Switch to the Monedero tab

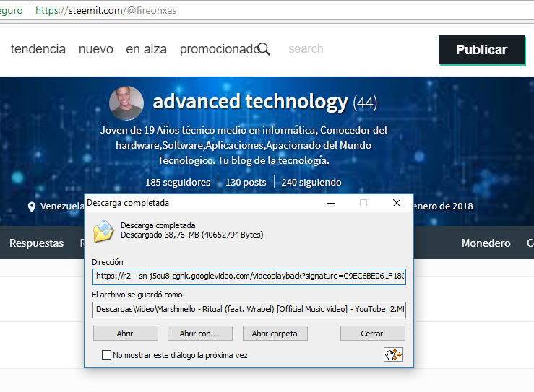click(486, 243)
